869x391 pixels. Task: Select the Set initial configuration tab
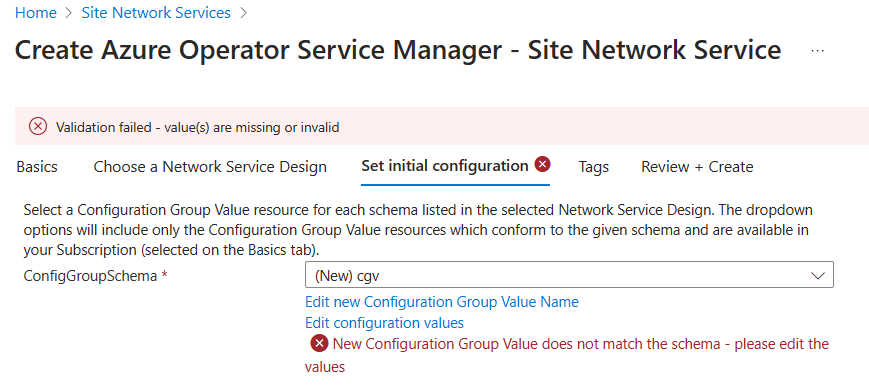coord(444,166)
